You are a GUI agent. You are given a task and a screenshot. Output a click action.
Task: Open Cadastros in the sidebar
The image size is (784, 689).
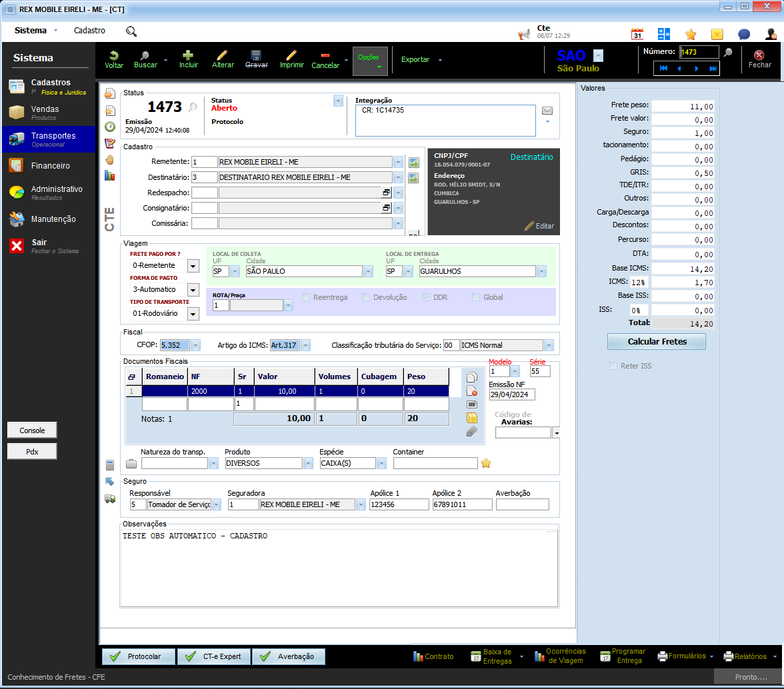click(x=49, y=87)
